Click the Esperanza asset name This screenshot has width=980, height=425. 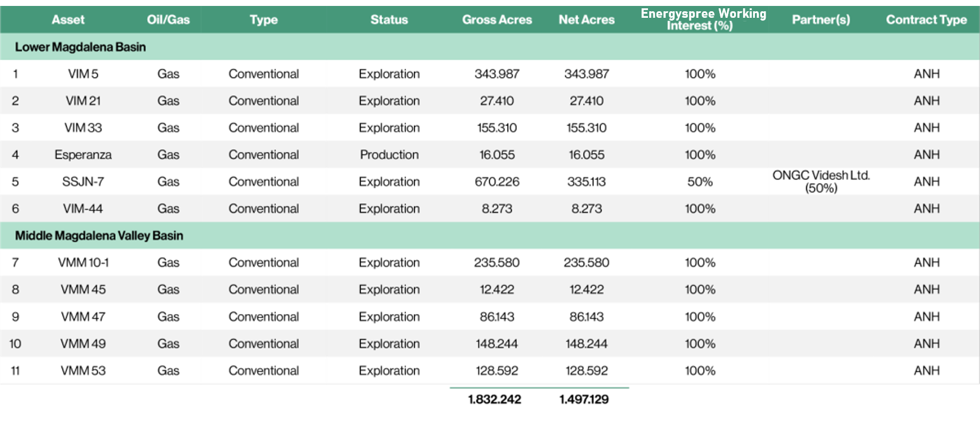(83, 155)
